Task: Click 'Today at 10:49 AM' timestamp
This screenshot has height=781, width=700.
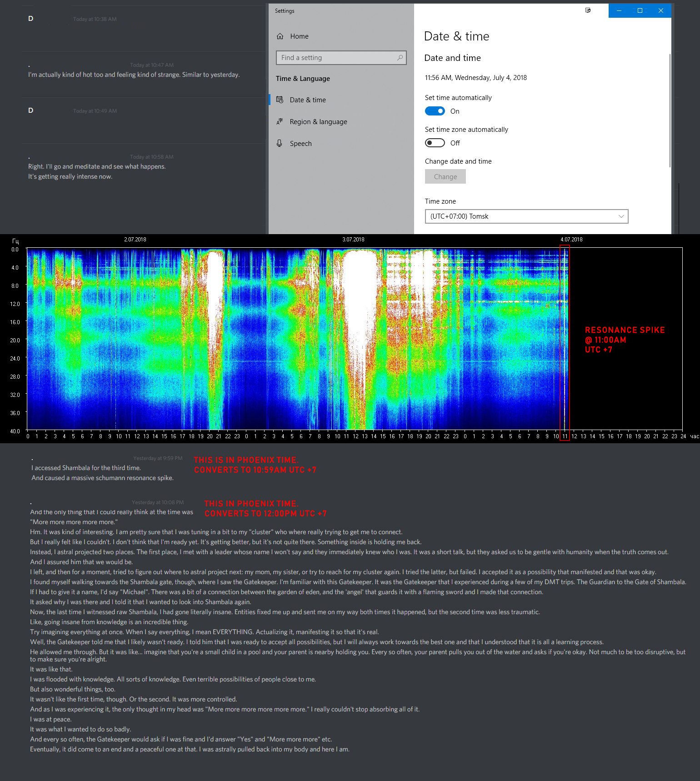Action: click(95, 111)
